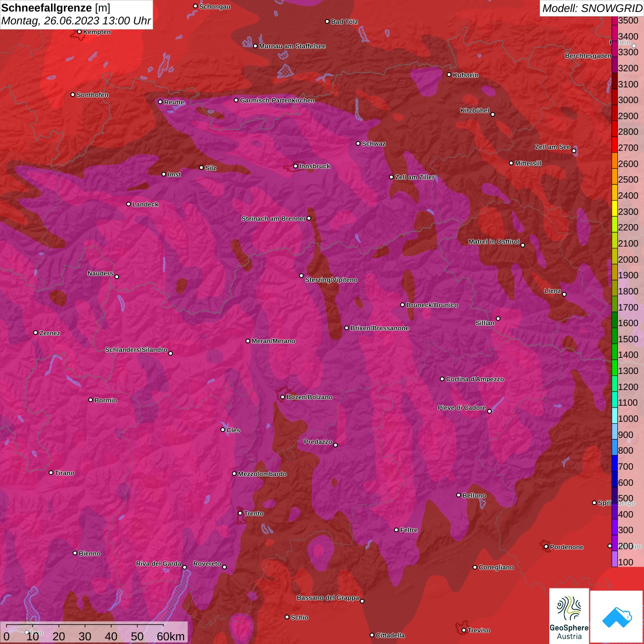
Task: Select the 3500 legend value
Action: pyautogui.click(x=628, y=21)
